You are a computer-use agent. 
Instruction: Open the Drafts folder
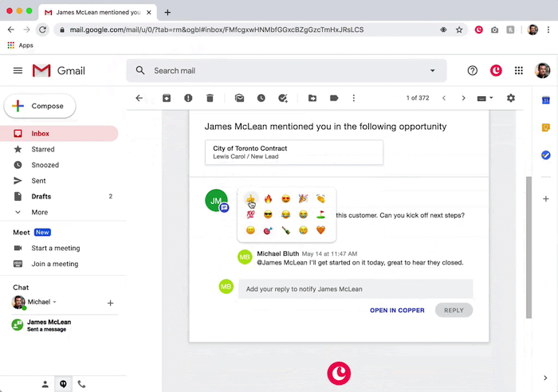pyautogui.click(x=41, y=196)
